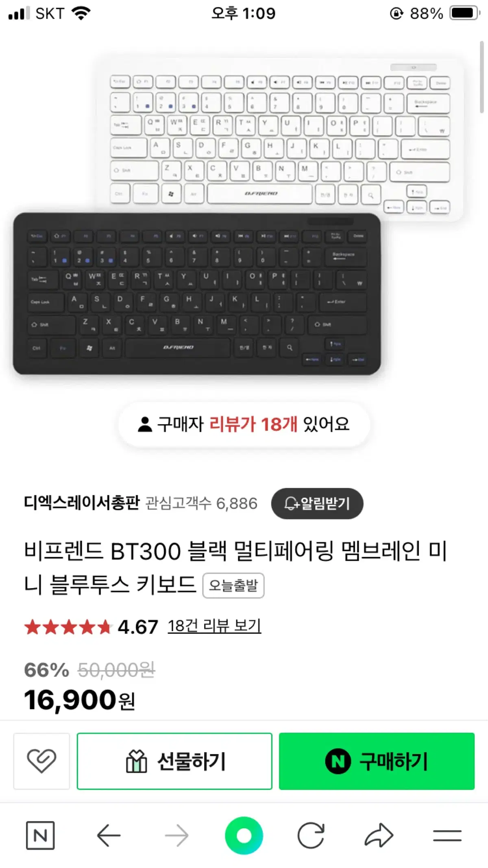488x868 pixels.
Task: Tap the 선물하기 gift button
Action: tap(174, 761)
